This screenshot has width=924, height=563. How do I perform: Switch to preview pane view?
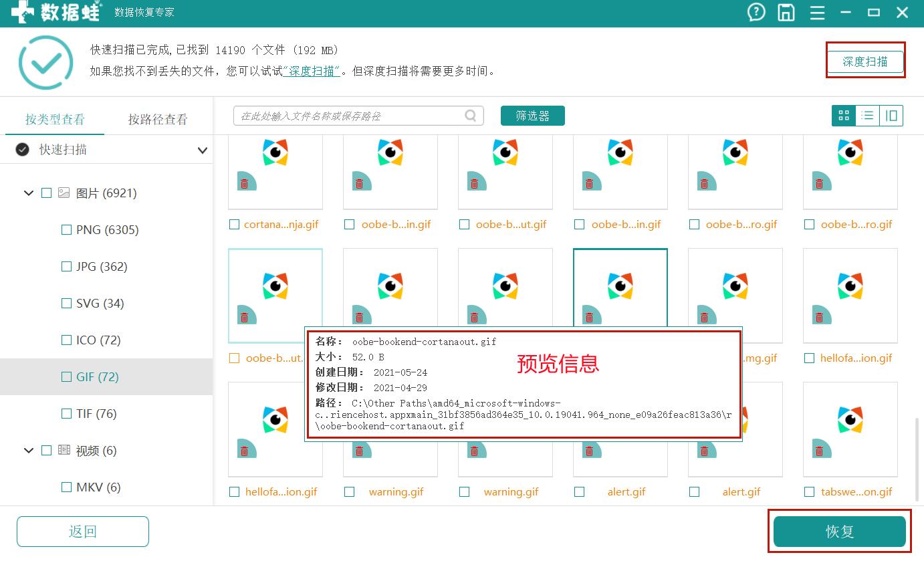(x=891, y=116)
